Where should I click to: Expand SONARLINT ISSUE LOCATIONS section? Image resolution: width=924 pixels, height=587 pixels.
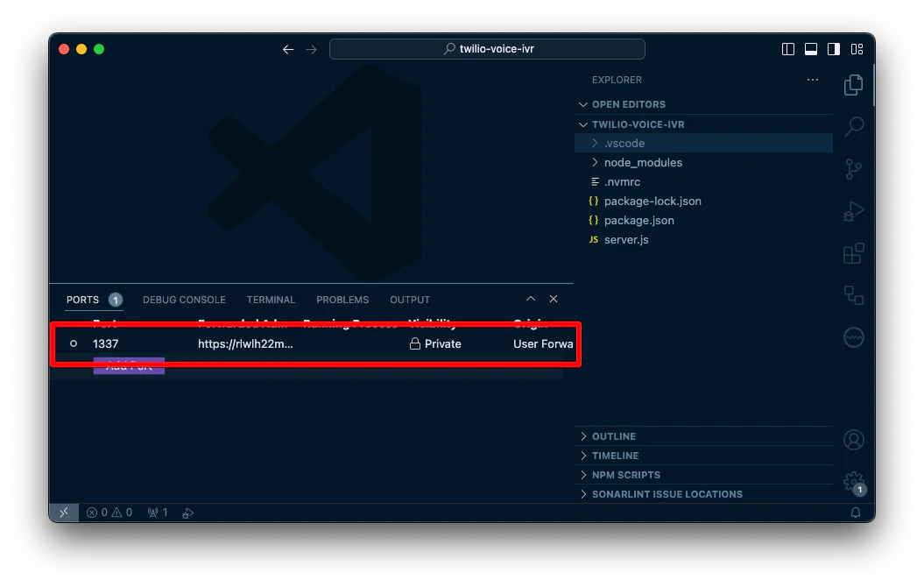[x=703, y=494]
